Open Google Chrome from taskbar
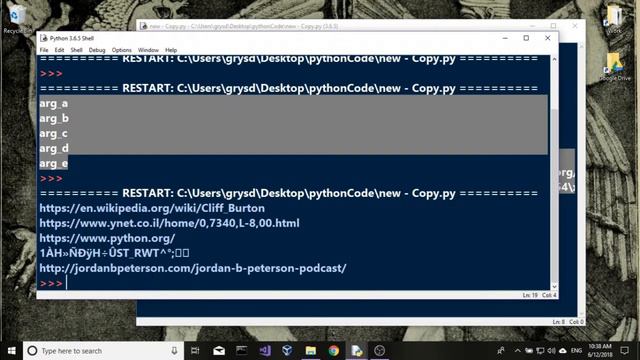Screen dimensions: 640x360 (333, 351)
